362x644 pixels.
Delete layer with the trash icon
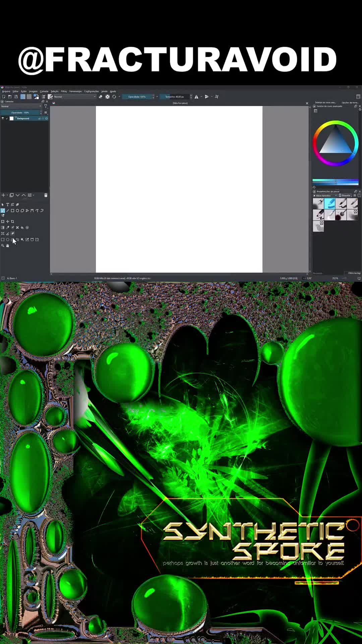(x=46, y=195)
